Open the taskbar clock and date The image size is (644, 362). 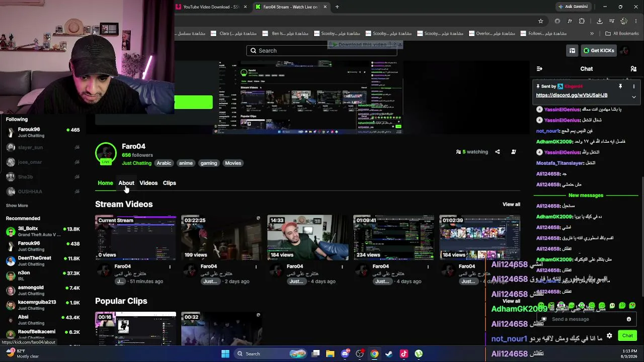(x=629, y=354)
